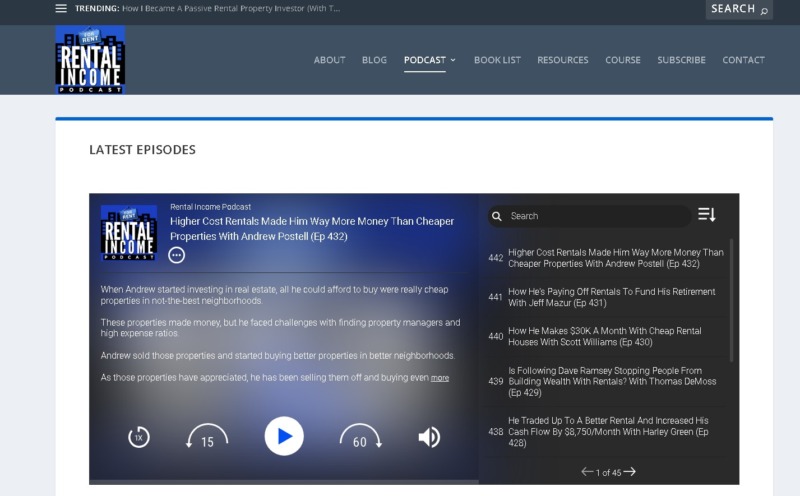Click the current episode title in player
800x496 pixels.
[312, 229]
